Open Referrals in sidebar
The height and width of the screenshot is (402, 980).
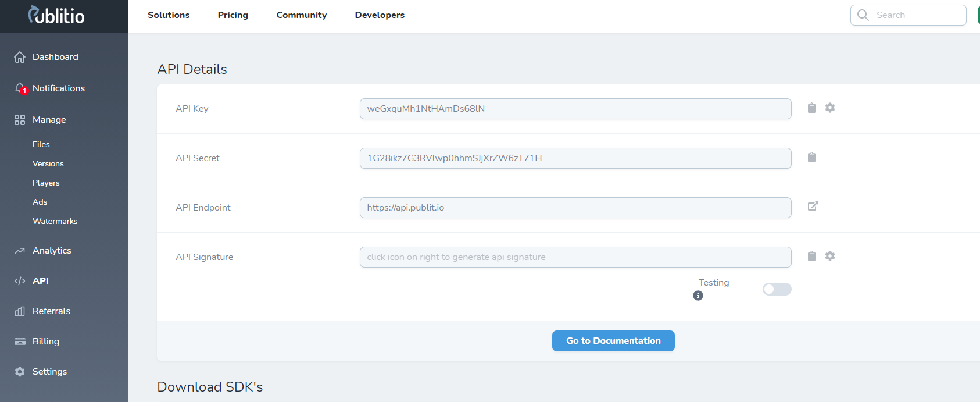click(x=51, y=311)
